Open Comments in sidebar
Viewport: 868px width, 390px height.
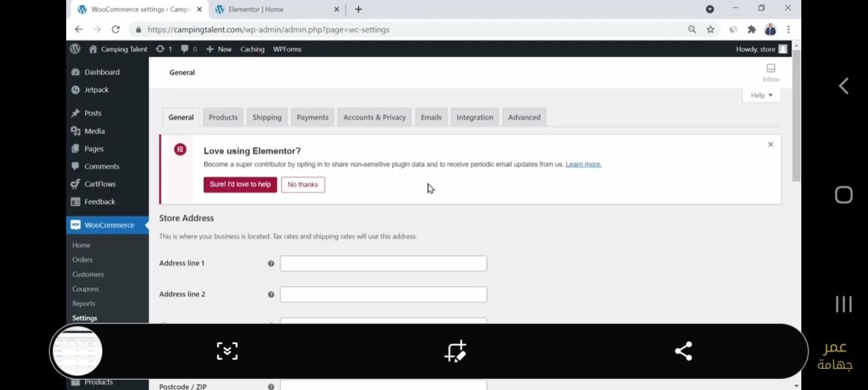coord(102,166)
